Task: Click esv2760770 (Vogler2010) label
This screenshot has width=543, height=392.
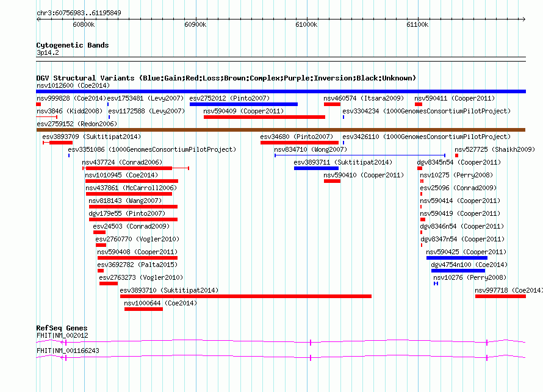Action: click(137, 239)
